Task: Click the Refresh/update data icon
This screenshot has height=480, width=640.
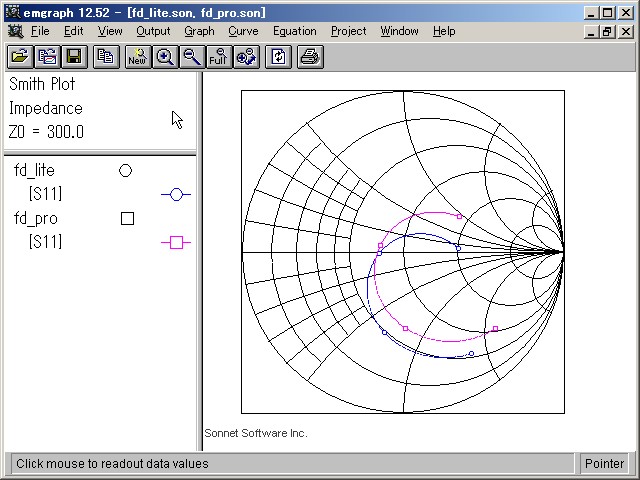Action: pos(278,57)
